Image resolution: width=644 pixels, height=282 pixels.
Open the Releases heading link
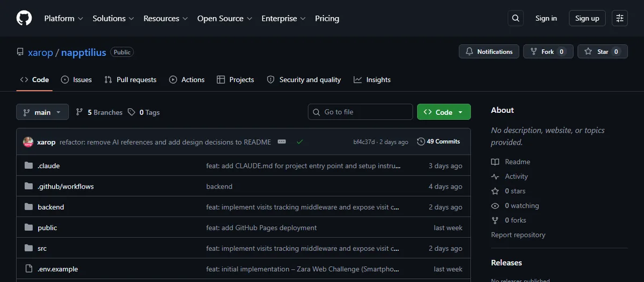(506, 263)
